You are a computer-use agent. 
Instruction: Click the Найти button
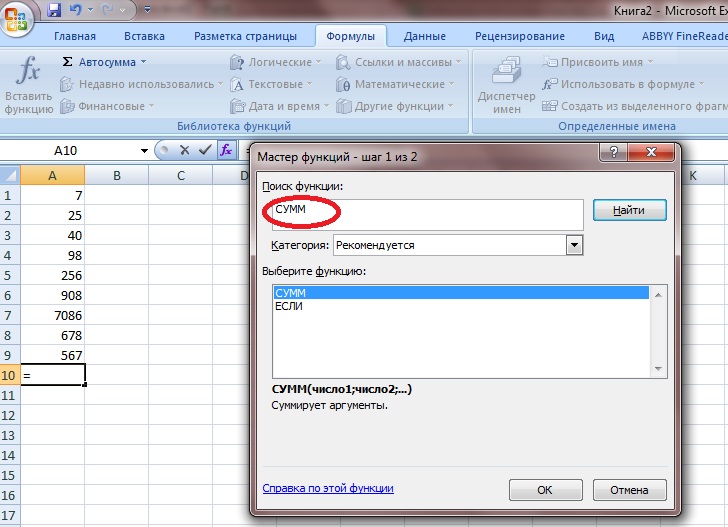point(630,210)
